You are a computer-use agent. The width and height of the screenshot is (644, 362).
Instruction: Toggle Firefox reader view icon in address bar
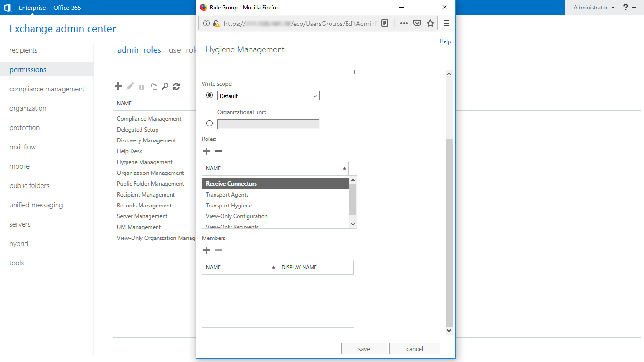pos(385,23)
